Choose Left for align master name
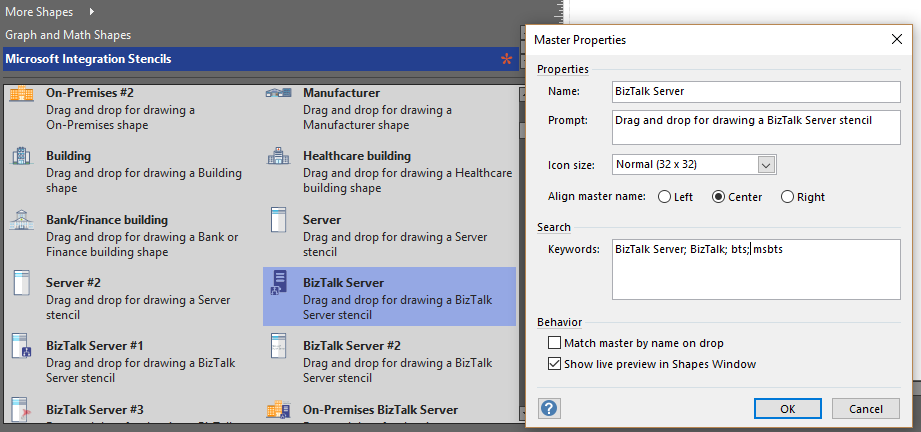This screenshot has width=921, height=432. [664, 197]
